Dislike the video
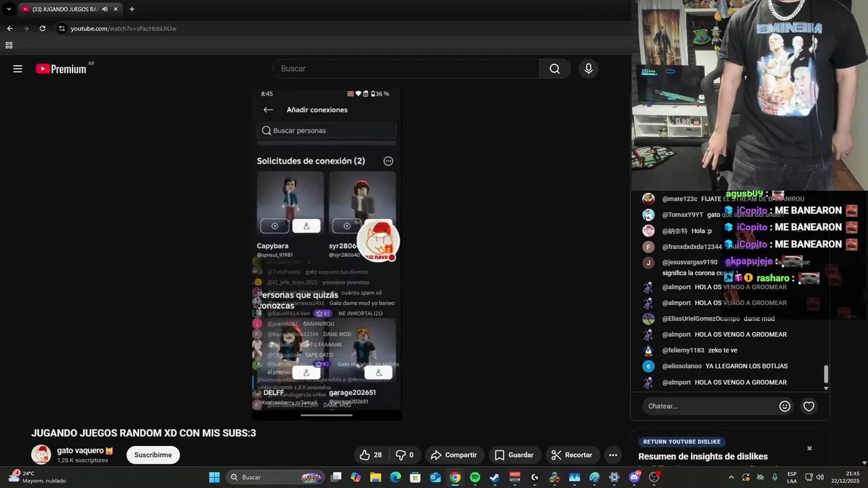 tap(405, 455)
